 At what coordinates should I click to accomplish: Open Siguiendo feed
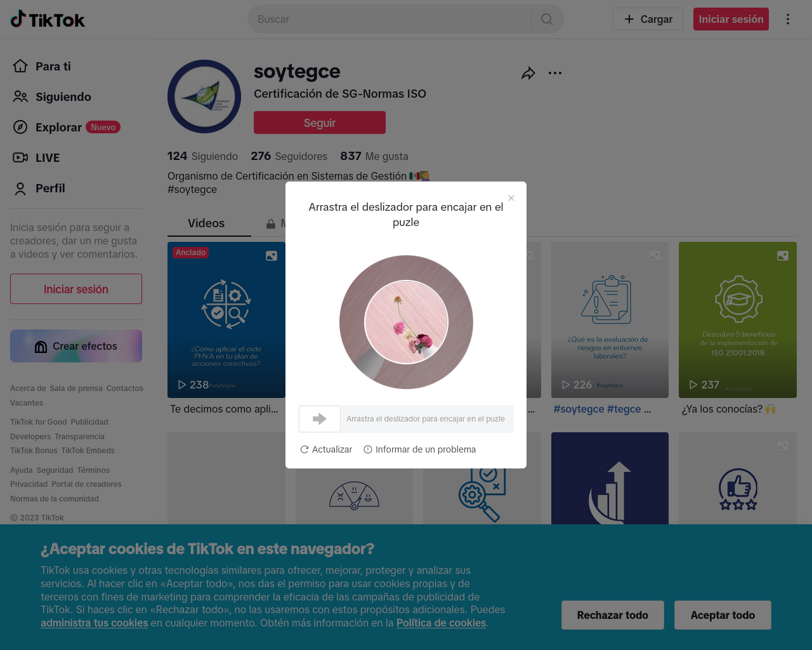click(52, 96)
